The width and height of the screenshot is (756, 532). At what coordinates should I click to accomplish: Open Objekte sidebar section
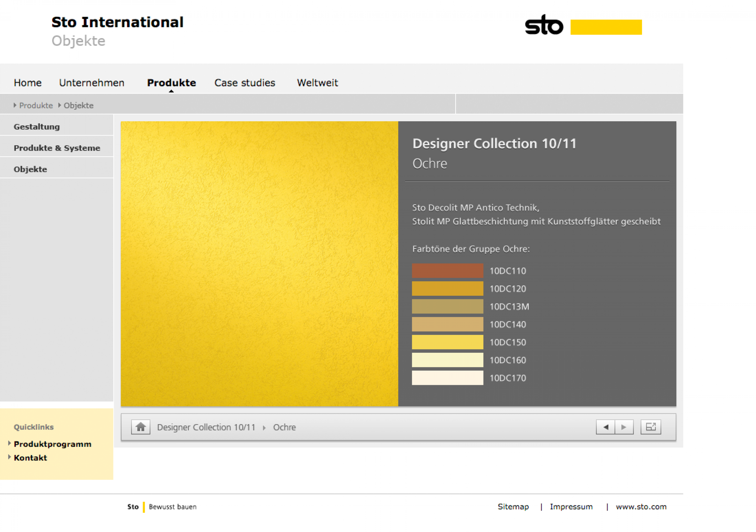(x=30, y=169)
